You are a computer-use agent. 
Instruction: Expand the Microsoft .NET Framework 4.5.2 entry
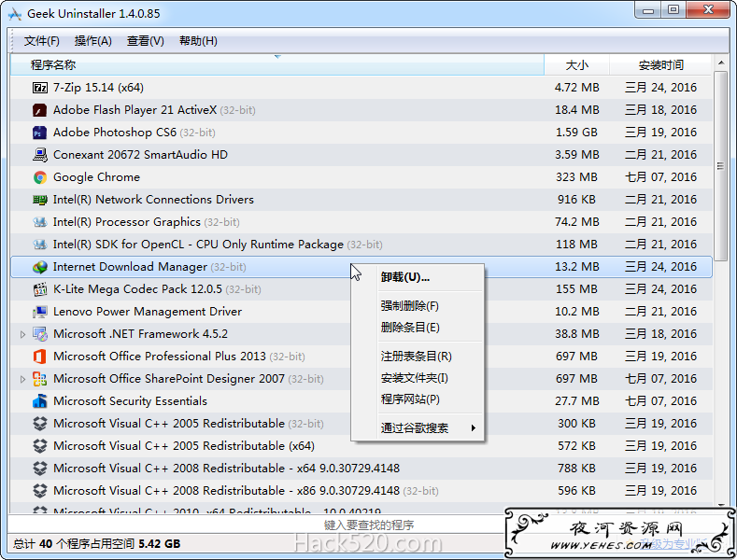(22, 334)
